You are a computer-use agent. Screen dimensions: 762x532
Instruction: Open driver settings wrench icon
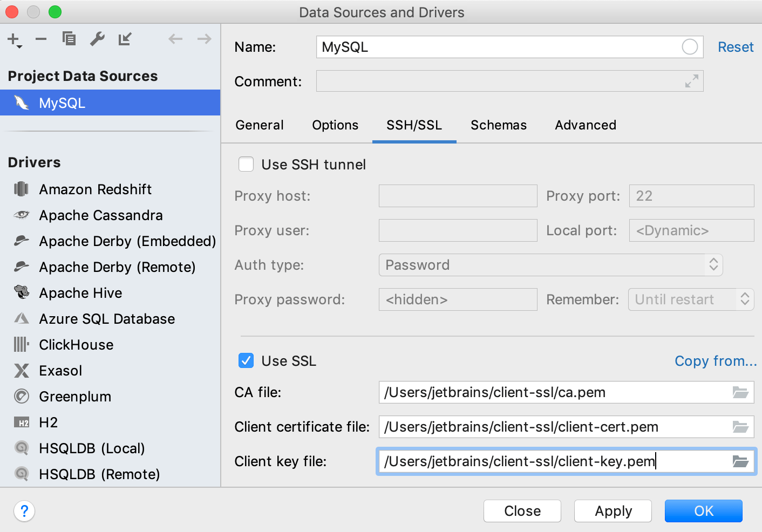point(97,39)
